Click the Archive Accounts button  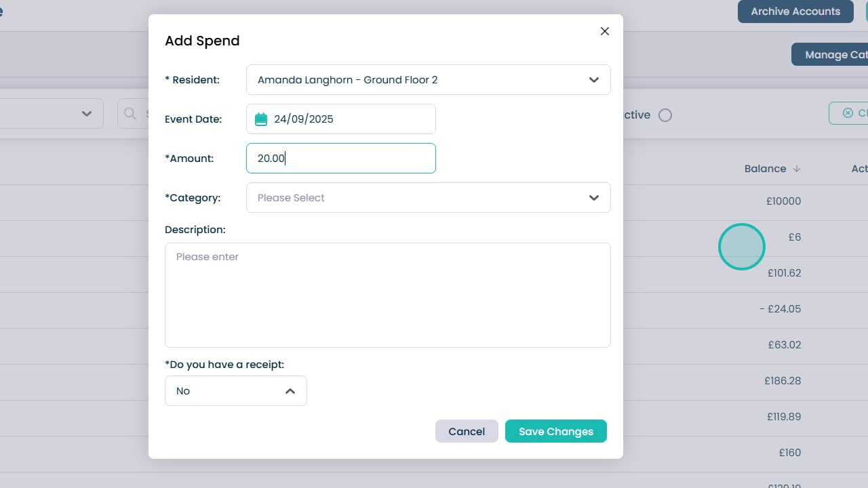pos(795,12)
